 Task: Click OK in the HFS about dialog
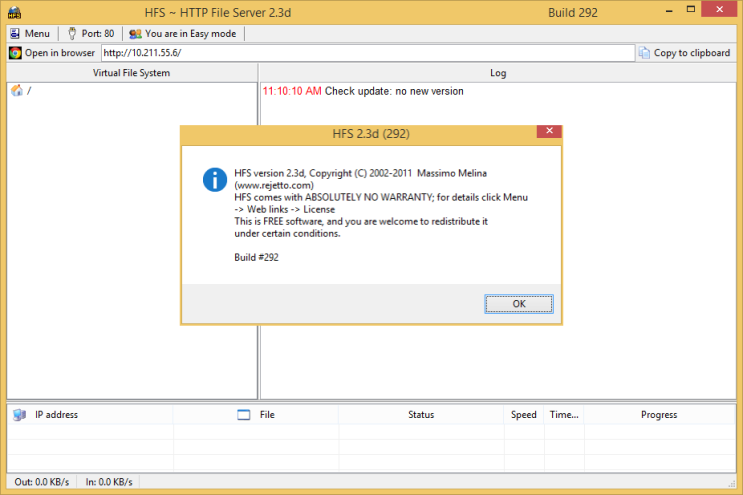tap(519, 304)
